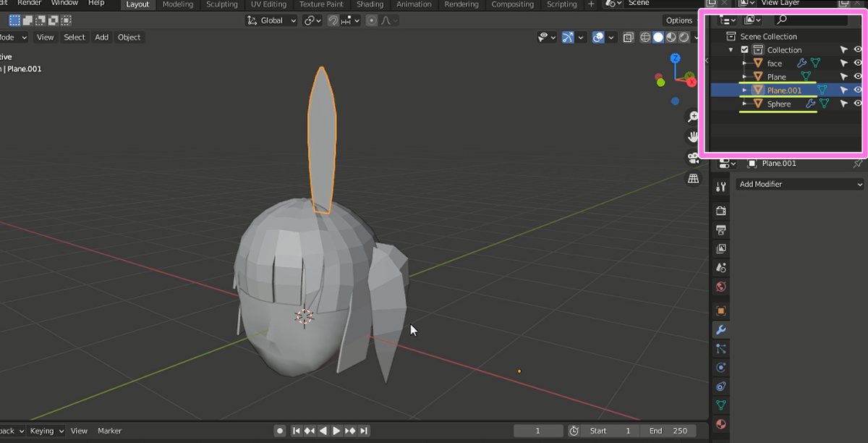The width and height of the screenshot is (868, 443).
Task: Select the set-selection box mode icon
Action: [x=14, y=21]
